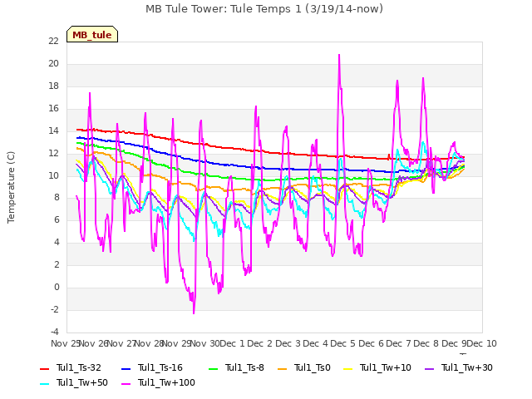Select the purple Tul1_Tw+30 legend swatch
This screenshot has height=399, width=532.
point(430,368)
